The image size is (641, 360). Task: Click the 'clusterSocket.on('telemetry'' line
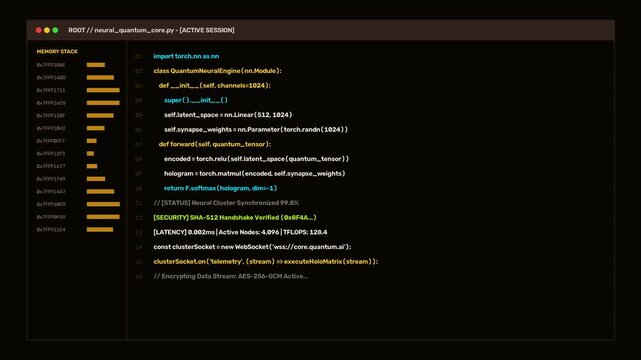266,262
